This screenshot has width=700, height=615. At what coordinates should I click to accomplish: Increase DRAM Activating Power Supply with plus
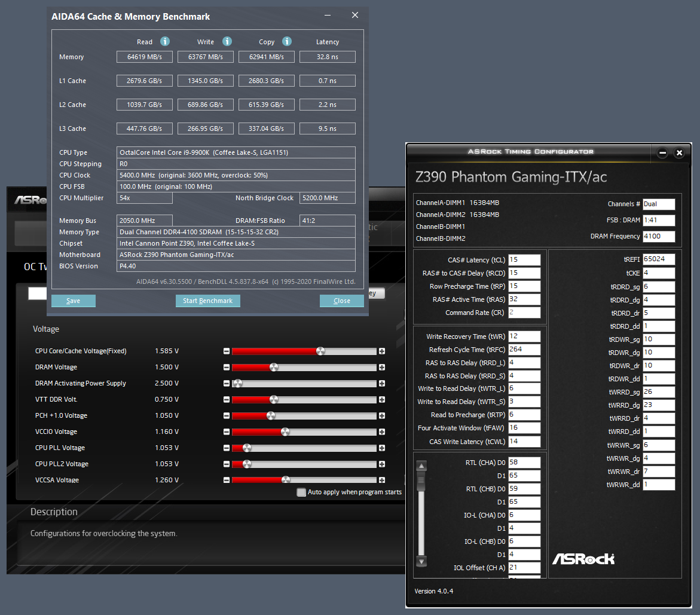tap(382, 383)
